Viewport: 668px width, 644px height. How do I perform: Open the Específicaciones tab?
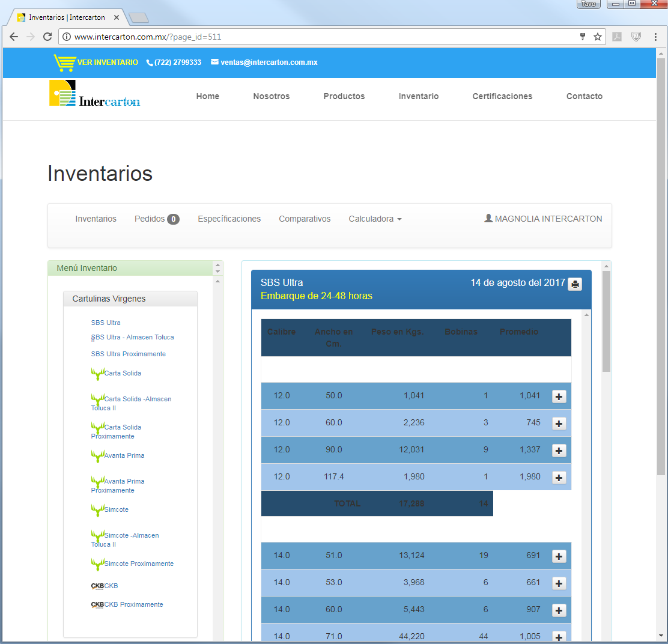[x=229, y=219]
